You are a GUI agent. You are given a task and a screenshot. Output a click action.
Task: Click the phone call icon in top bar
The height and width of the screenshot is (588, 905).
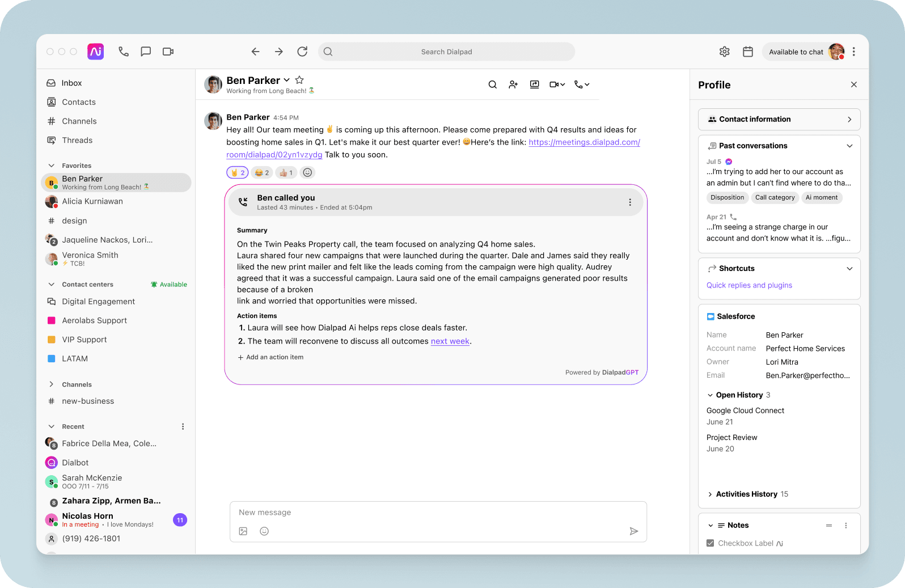(123, 52)
